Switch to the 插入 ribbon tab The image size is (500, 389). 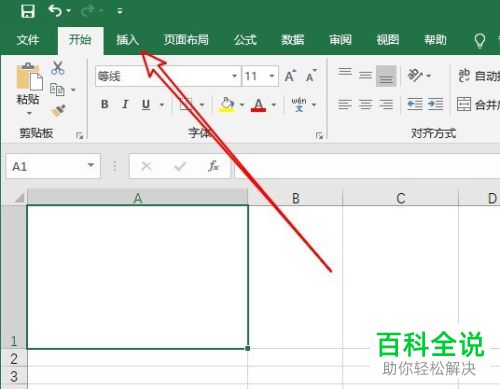(128, 40)
